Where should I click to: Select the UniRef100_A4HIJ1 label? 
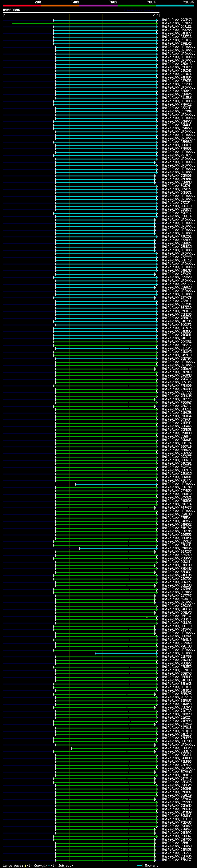pyautogui.click(x=177, y=338)
